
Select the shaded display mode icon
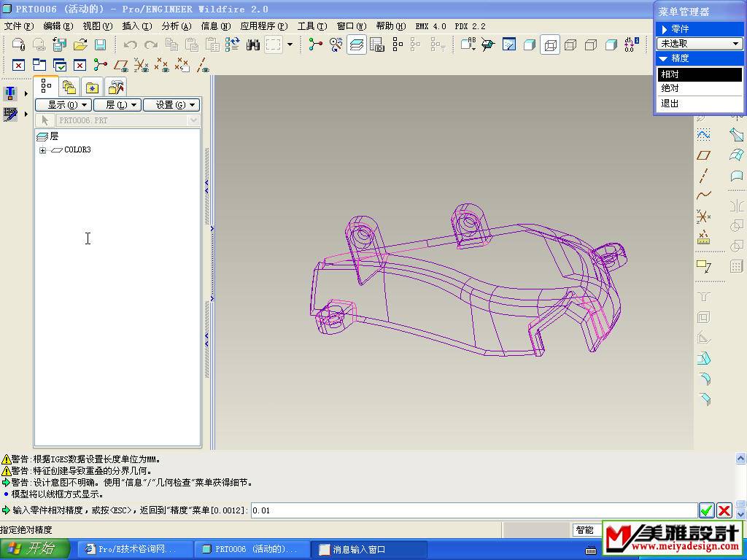(x=611, y=45)
